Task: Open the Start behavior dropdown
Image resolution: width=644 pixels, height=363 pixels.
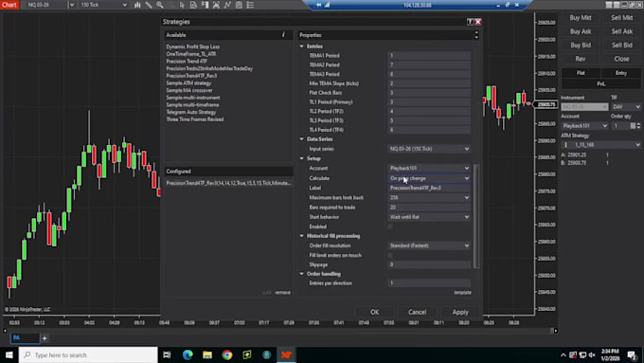Action: [x=429, y=217]
